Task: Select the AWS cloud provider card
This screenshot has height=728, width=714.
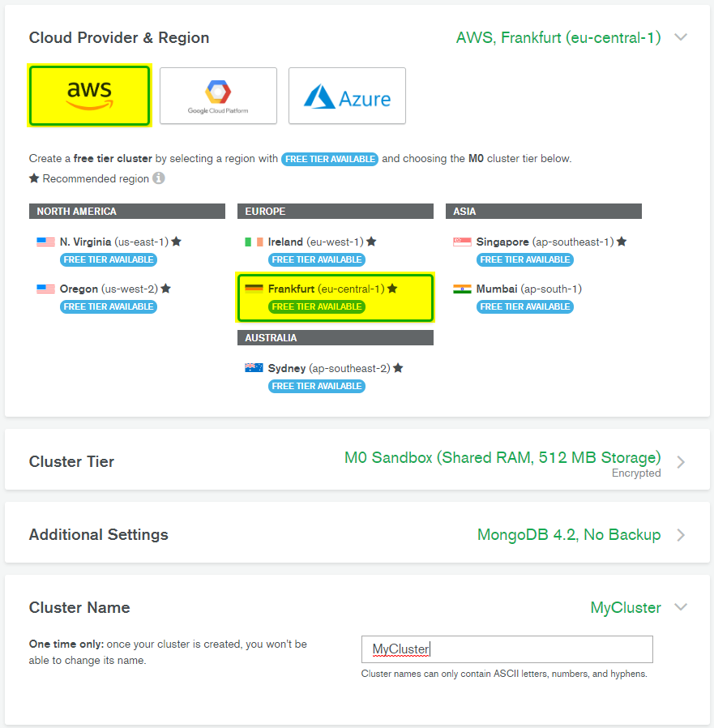Action: (x=90, y=96)
